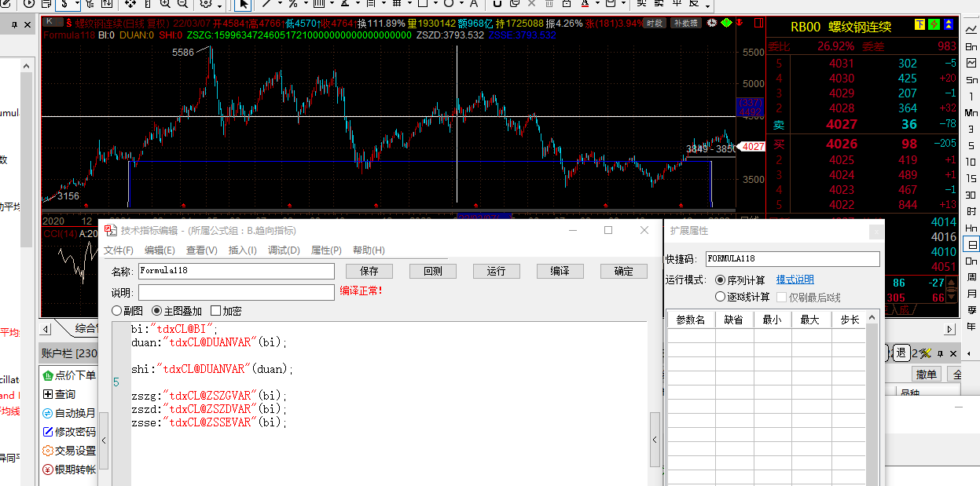Open the 属性(P) menu

[x=326, y=250]
